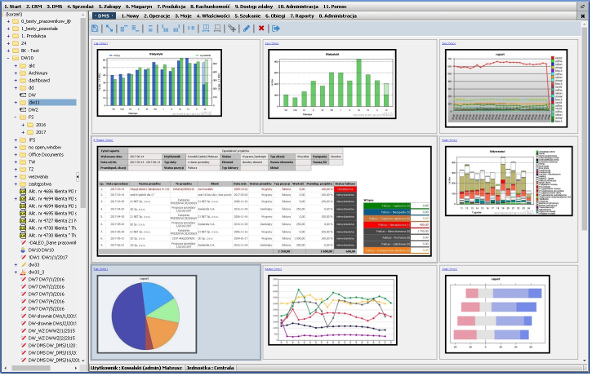Expand the 2016 folder node
The height and width of the screenshot is (374, 590).
[x=23, y=125]
